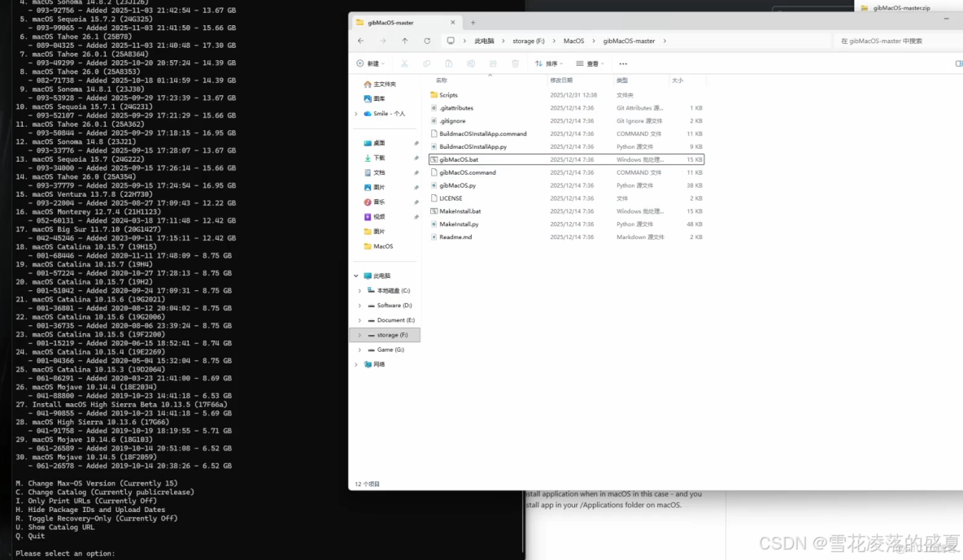Collapse the 此电脑 tree node
Viewport: 963px width, 560px height.
click(x=356, y=276)
